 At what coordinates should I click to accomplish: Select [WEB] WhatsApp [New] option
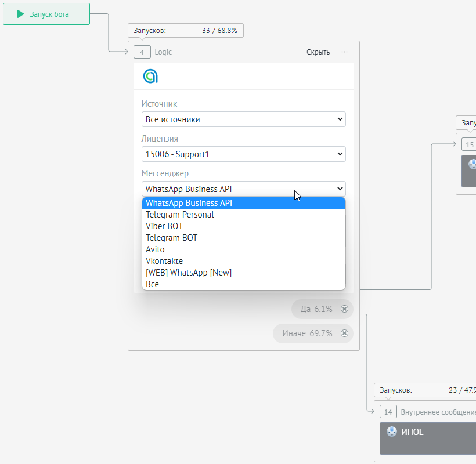[189, 273]
